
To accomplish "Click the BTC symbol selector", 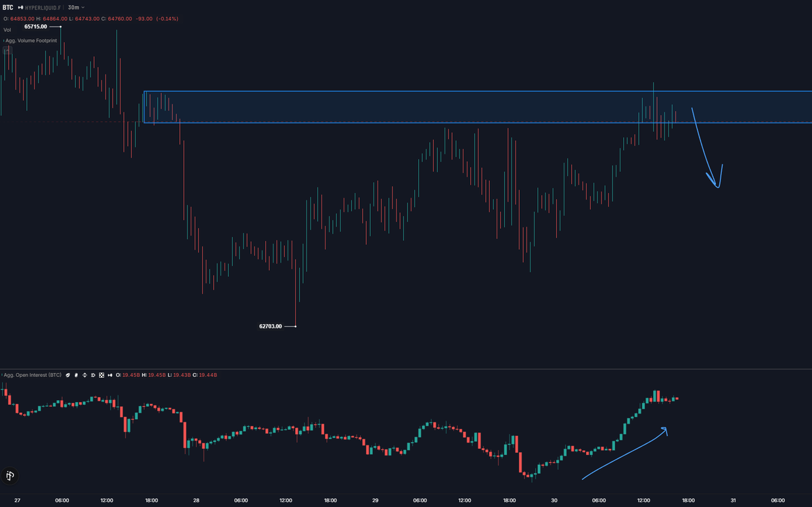I will 8,7.
